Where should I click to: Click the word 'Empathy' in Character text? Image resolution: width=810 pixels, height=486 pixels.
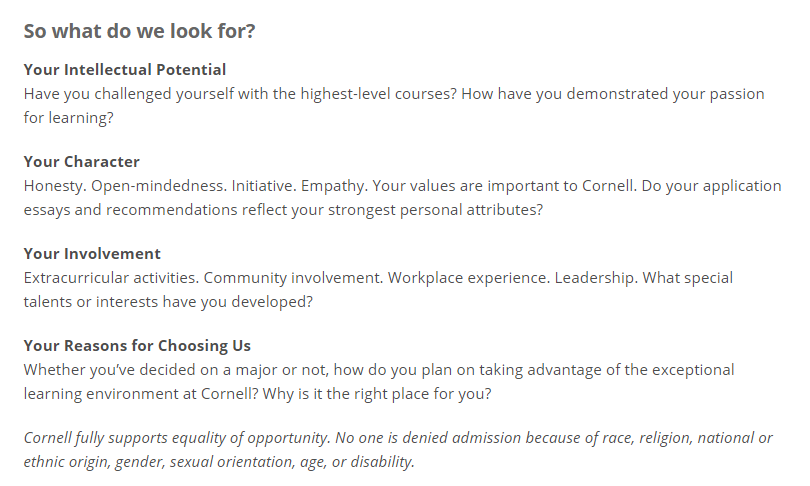(334, 186)
